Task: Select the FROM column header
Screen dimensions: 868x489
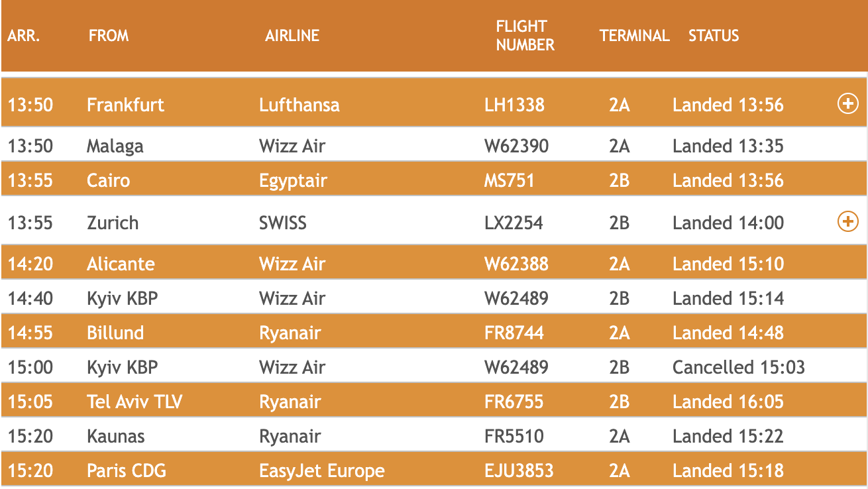Action: 109,36
